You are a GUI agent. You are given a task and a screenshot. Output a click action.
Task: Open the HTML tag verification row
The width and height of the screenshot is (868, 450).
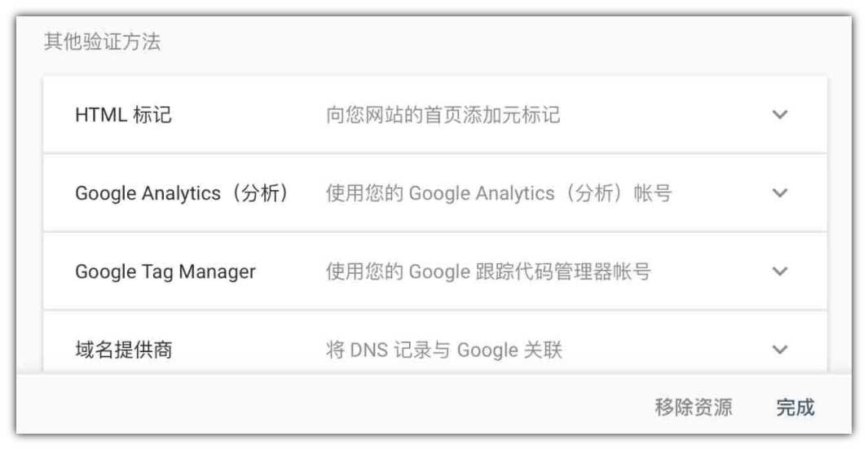[435, 115]
